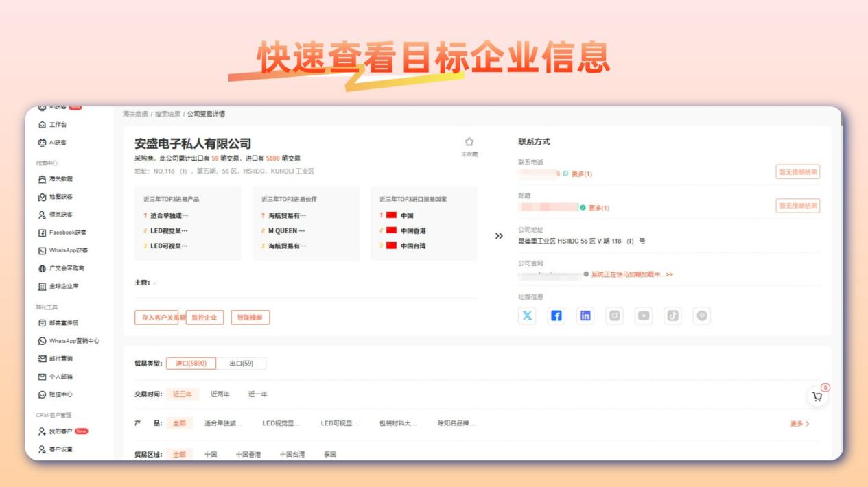Viewport: 868px width, 487px height.
Task: Open the shopping cart icon
Action: [817, 396]
